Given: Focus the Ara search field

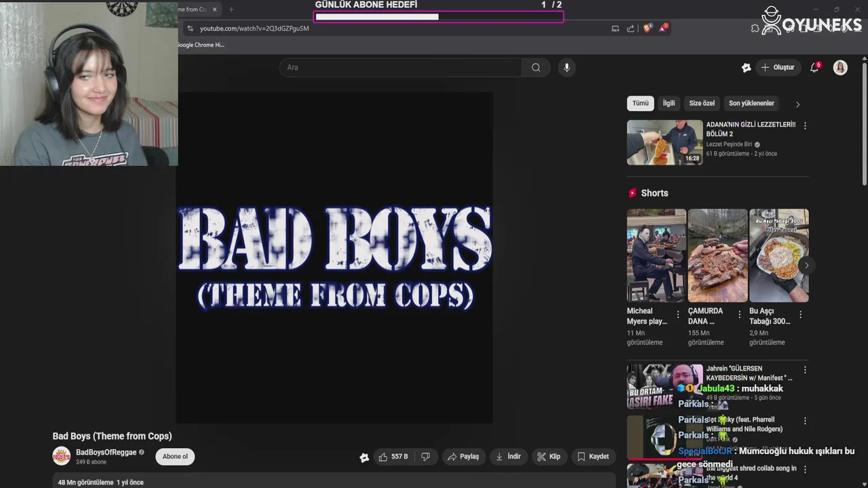Looking at the screenshot, I should [x=401, y=67].
